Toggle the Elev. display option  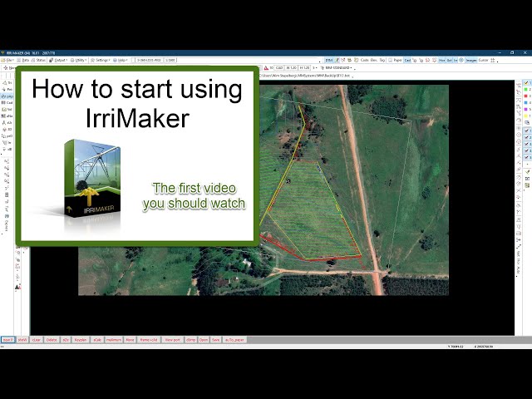(374, 60)
